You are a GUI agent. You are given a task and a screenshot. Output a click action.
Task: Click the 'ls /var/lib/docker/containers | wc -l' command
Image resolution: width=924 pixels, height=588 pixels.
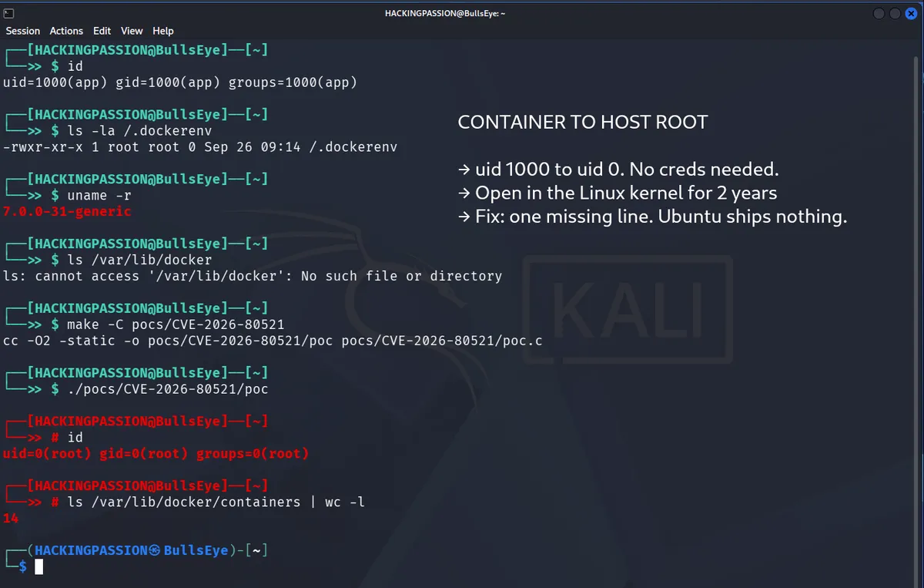(216, 502)
